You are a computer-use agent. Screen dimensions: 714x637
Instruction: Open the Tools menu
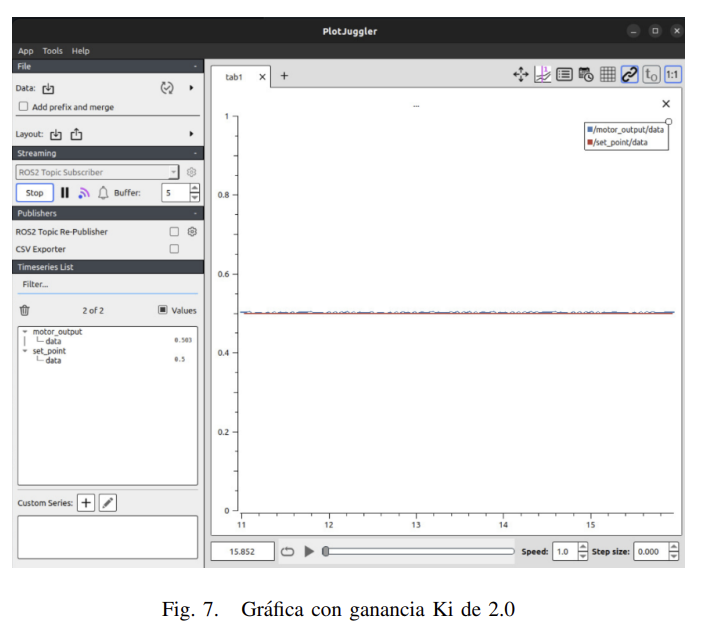52,51
